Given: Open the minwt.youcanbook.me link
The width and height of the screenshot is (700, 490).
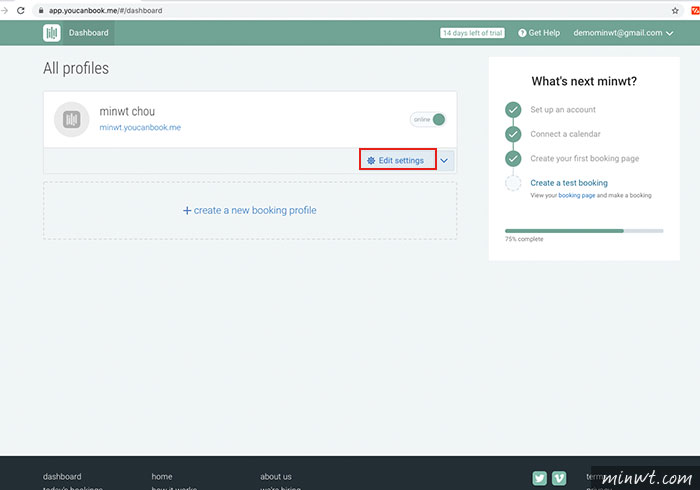Looking at the screenshot, I should [140, 128].
